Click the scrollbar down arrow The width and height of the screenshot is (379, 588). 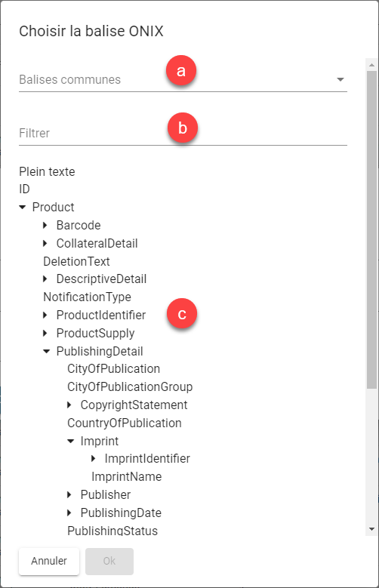(372, 529)
